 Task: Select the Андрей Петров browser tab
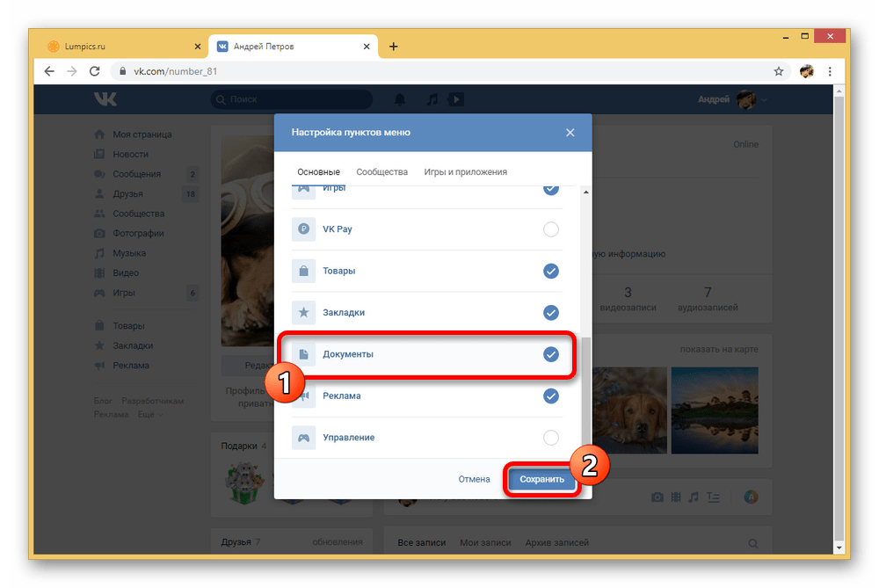(294, 47)
